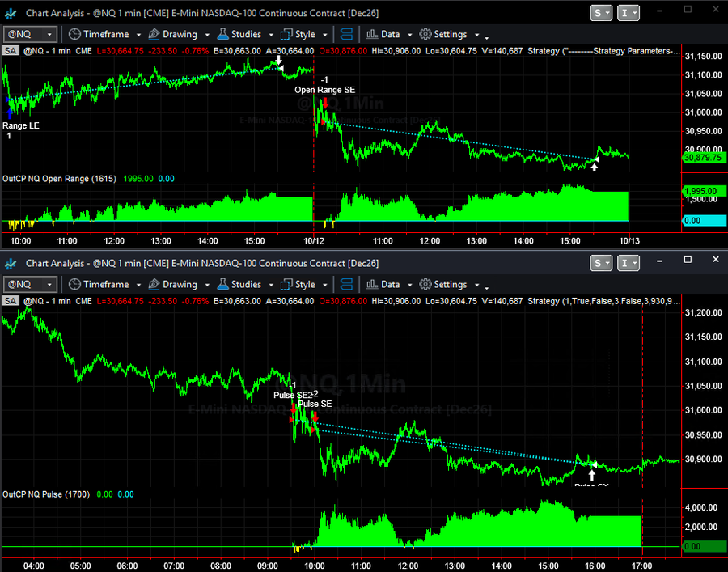The height and width of the screenshot is (572, 728).
Task: Open the I dropdown button in top title bar
Action: [x=629, y=13]
